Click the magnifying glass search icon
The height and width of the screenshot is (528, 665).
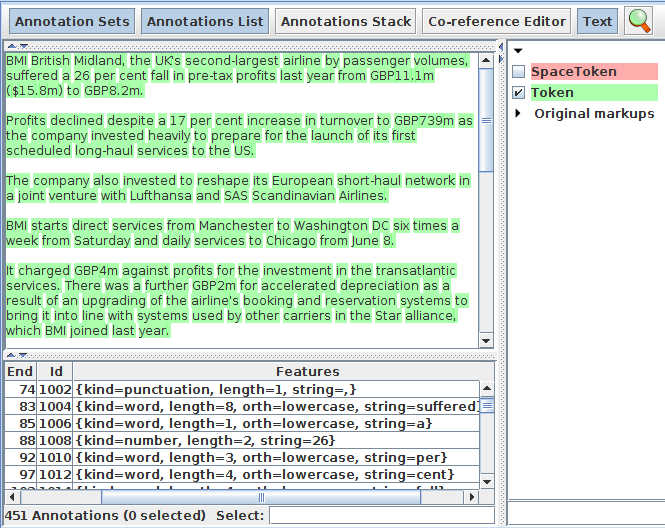638,21
